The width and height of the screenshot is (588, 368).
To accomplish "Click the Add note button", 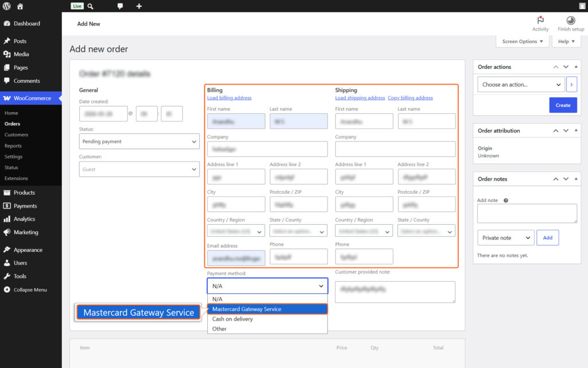I will 547,237.
